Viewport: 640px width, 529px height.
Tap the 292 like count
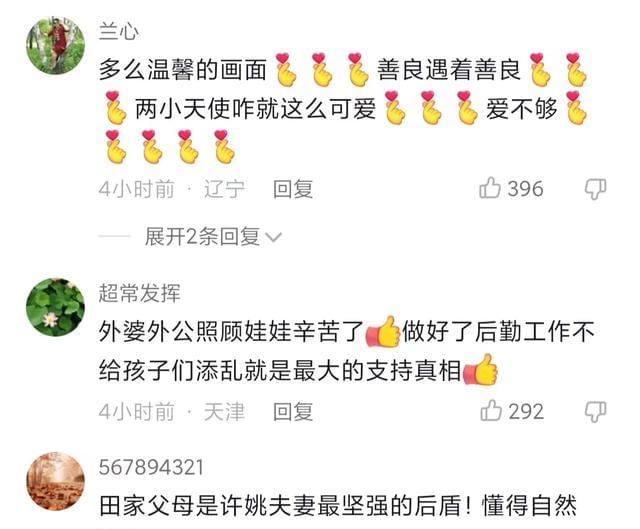(x=526, y=411)
